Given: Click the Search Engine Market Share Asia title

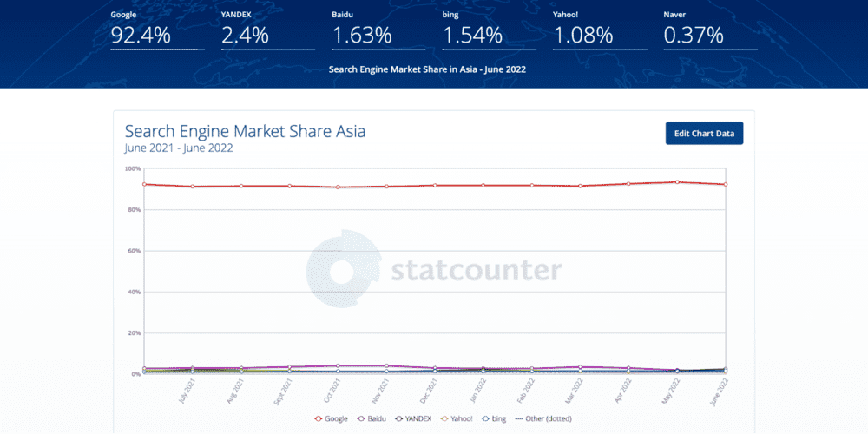Looking at the screenshot, I should pos(245,131).
